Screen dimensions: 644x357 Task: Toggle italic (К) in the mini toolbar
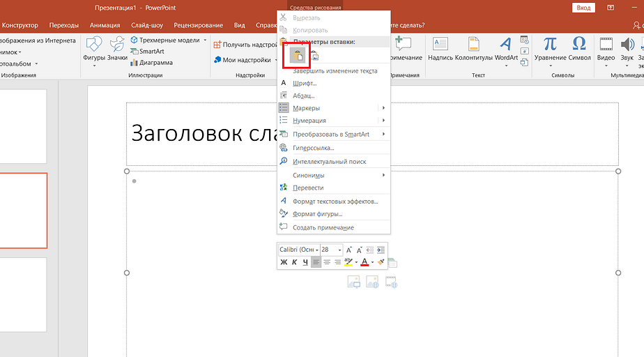[x=295, y=262]
